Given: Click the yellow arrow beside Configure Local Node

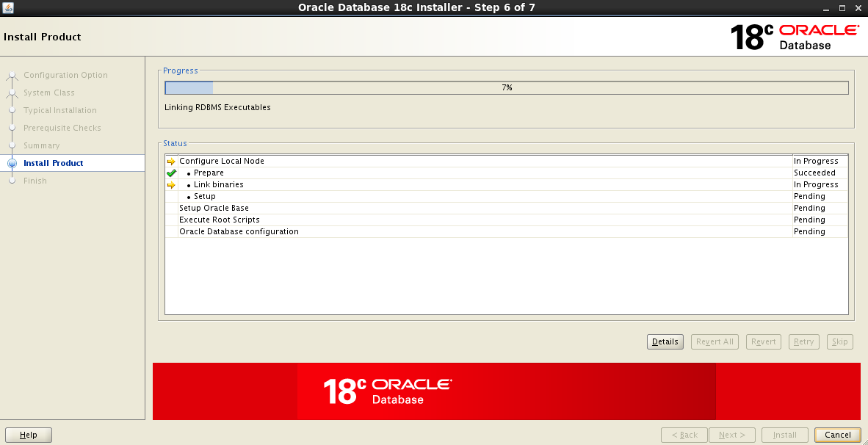Looking at the screenshot, I should (171, 162).
